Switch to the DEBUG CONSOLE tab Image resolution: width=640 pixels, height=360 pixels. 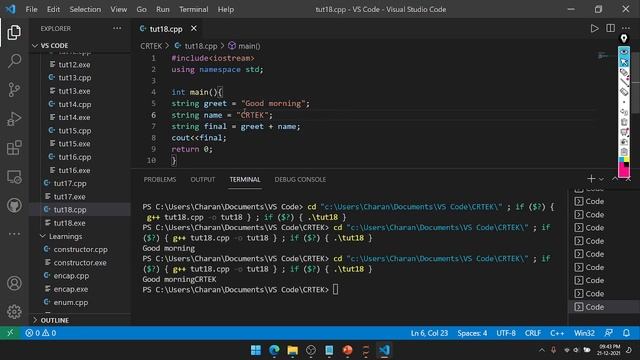click(x=300, y=180)
